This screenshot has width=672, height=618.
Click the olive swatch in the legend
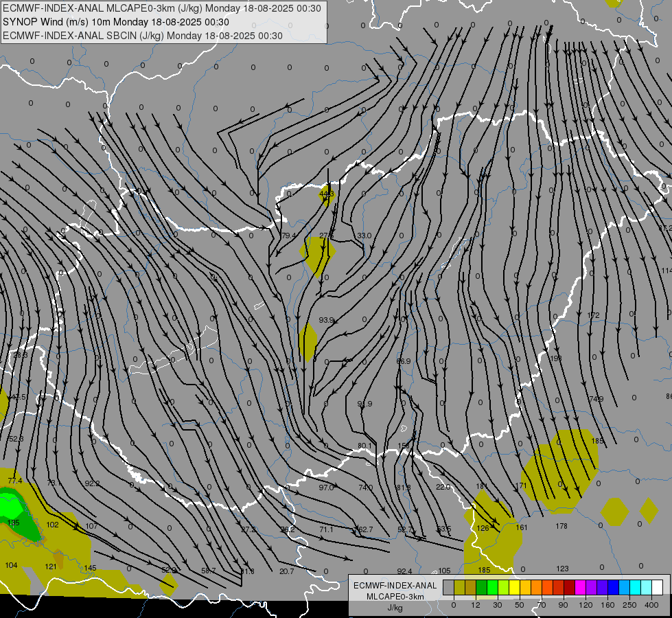[x=459, y=587]
